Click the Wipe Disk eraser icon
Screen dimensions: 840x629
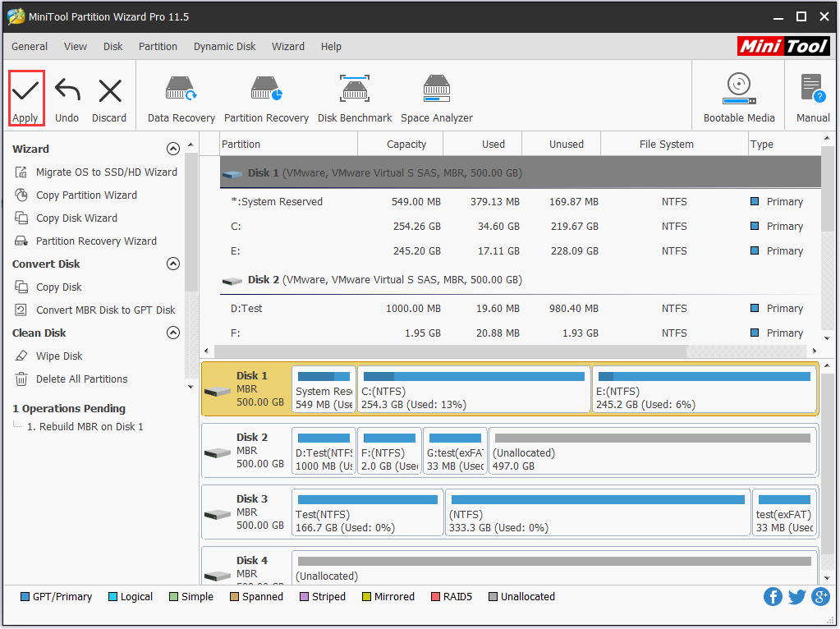tap(21, 356)
